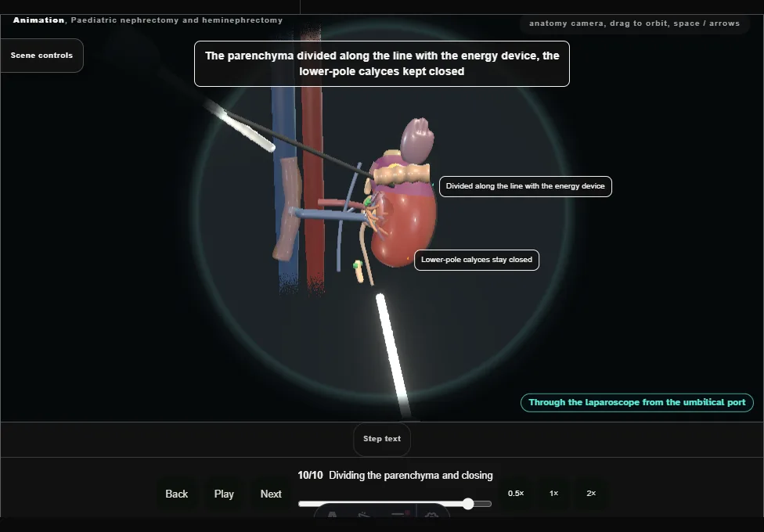Click the parenchyma division caption box
The height and width of the screenshot is (532, 764).
[x=382, y=64]
